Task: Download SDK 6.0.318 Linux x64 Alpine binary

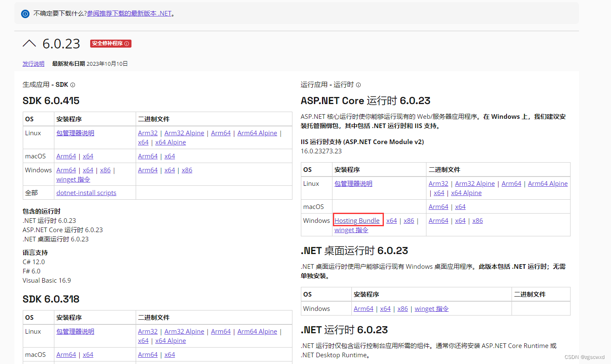Action: coord(171,340)
